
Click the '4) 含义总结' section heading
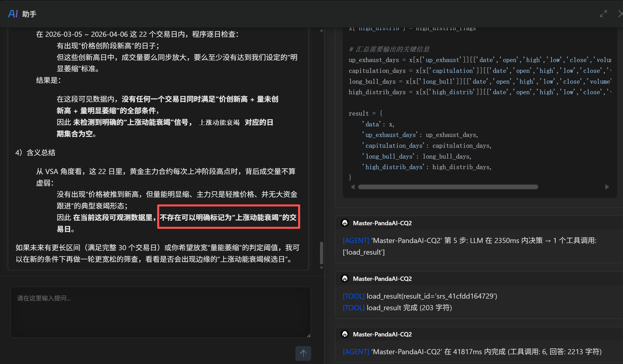tap(36, 152)
